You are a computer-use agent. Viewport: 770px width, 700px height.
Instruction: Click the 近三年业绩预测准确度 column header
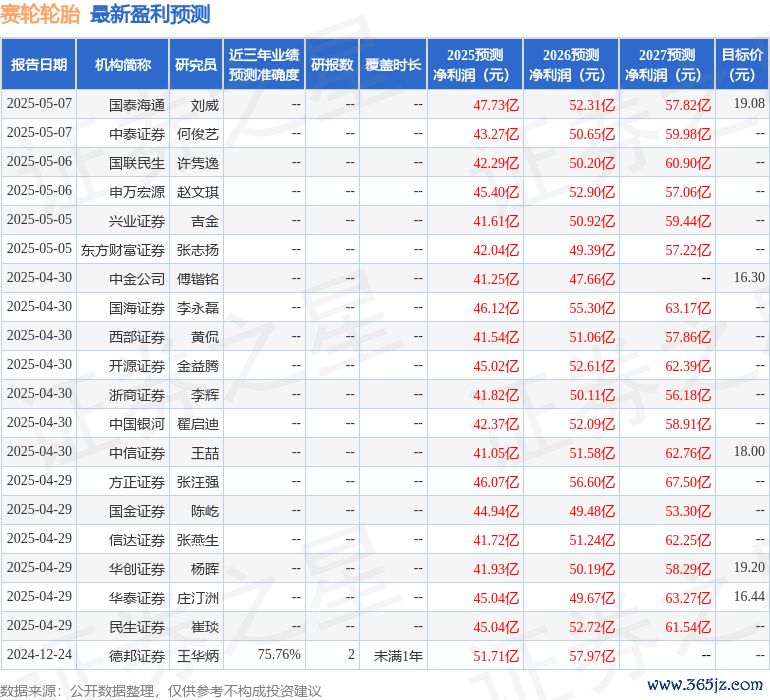[264, 65]
